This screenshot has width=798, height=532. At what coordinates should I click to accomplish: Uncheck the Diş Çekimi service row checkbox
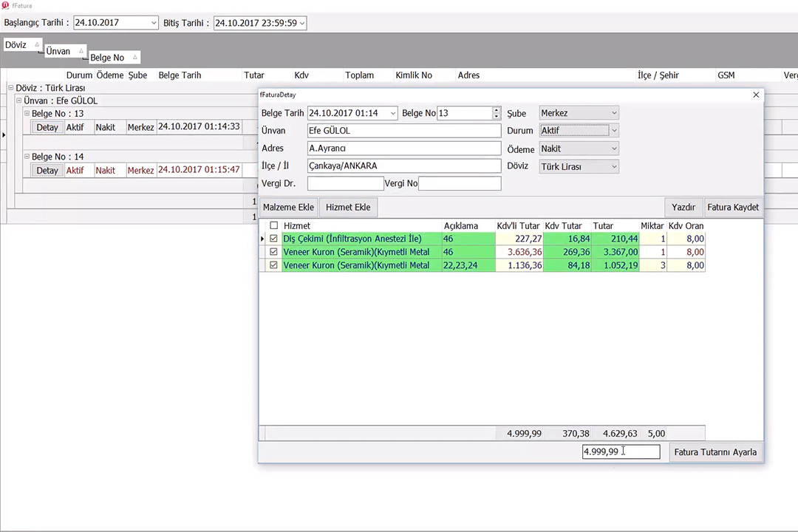click(274, 239)
